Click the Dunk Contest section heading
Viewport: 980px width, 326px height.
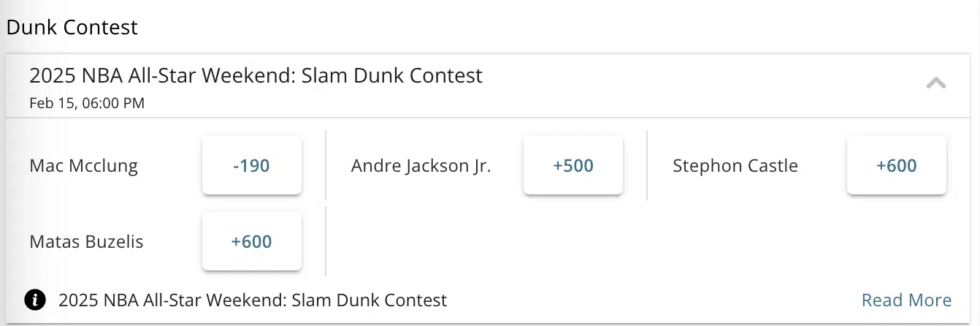coord(72,27)
